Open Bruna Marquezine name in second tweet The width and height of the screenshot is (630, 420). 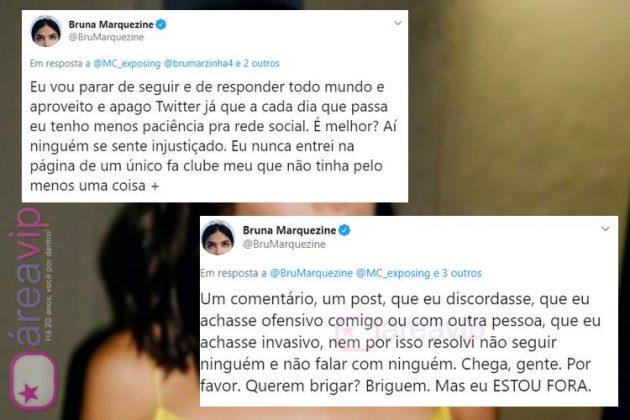289,230
